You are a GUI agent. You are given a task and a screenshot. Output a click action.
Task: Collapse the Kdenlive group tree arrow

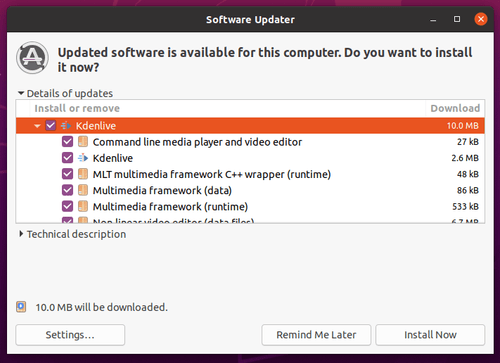point(37,126)
